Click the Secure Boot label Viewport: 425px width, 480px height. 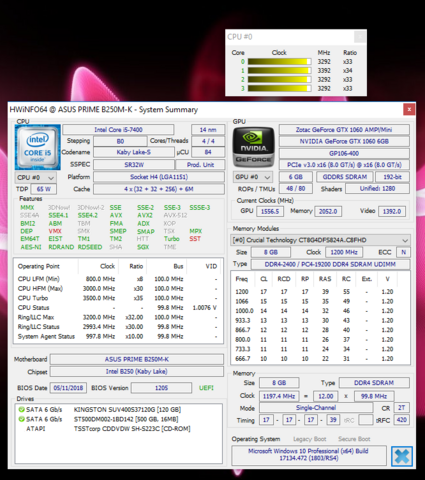click(x=354, y=439)
